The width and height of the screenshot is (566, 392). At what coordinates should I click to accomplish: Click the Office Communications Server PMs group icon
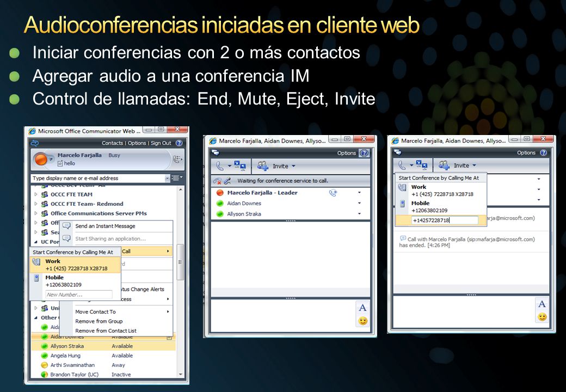[45, 213]
